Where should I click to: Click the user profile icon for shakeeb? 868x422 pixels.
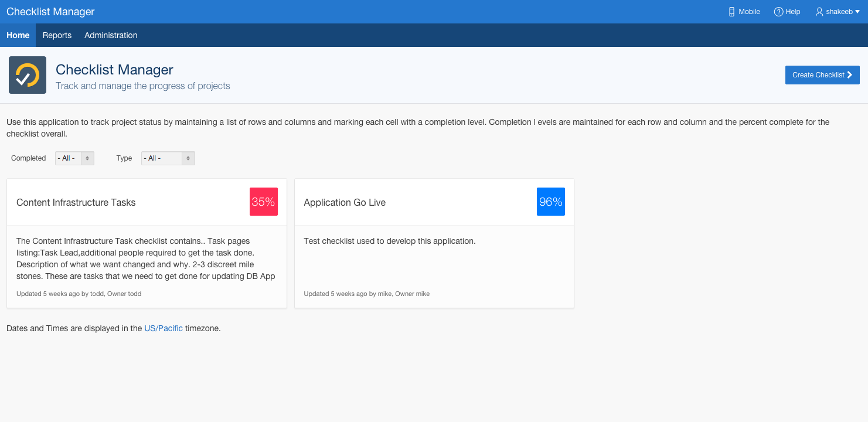819,12
